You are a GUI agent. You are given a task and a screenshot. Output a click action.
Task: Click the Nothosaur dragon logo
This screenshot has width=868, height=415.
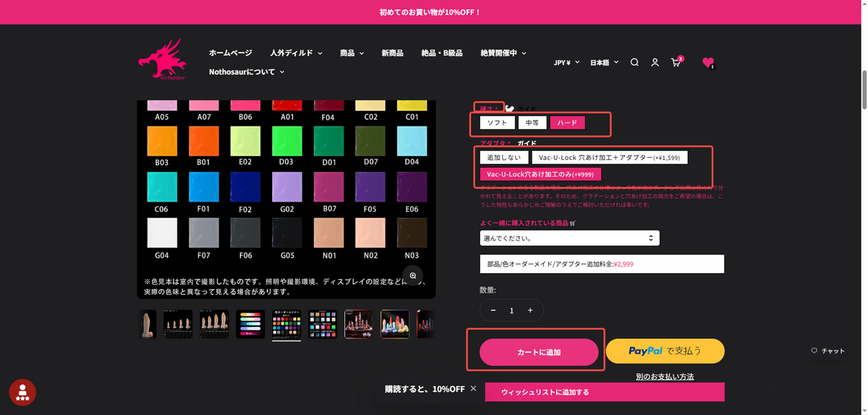[x=162, y=60]
